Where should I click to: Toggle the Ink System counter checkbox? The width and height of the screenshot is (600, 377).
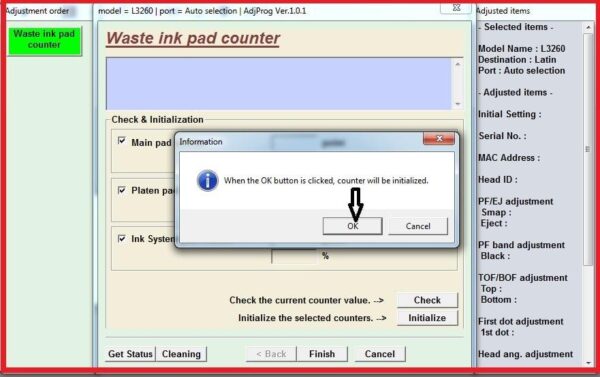pos(122,238)
